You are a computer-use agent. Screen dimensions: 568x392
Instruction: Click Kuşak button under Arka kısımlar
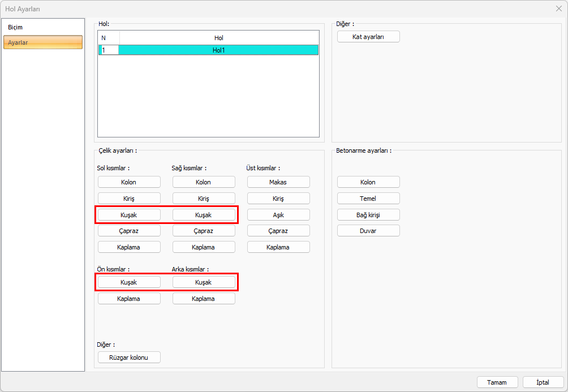(204, 282)
